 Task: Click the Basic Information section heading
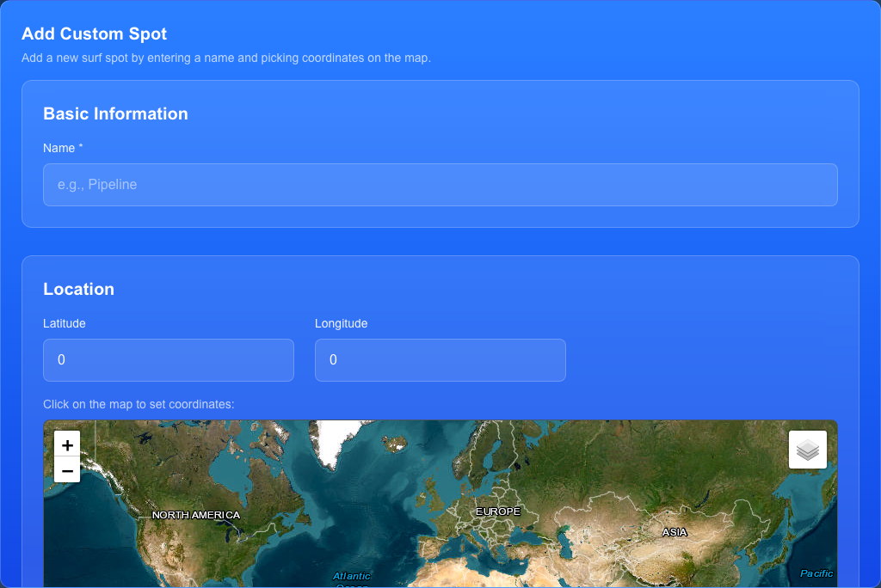115,113
